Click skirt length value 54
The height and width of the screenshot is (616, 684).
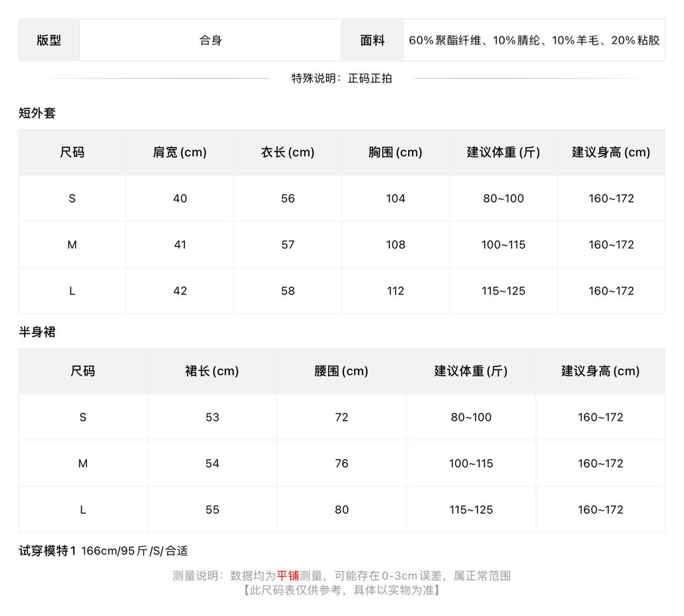coord(212,464)
